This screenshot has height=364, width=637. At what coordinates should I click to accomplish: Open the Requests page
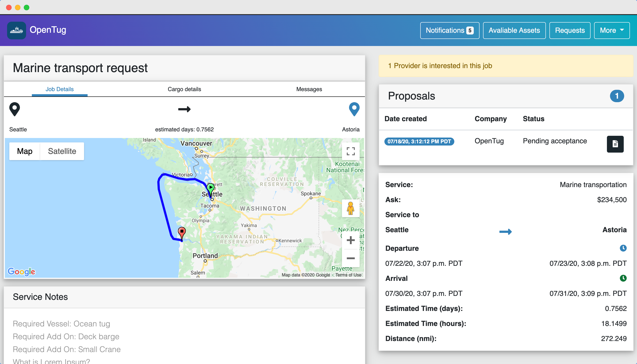click(570, 31)
